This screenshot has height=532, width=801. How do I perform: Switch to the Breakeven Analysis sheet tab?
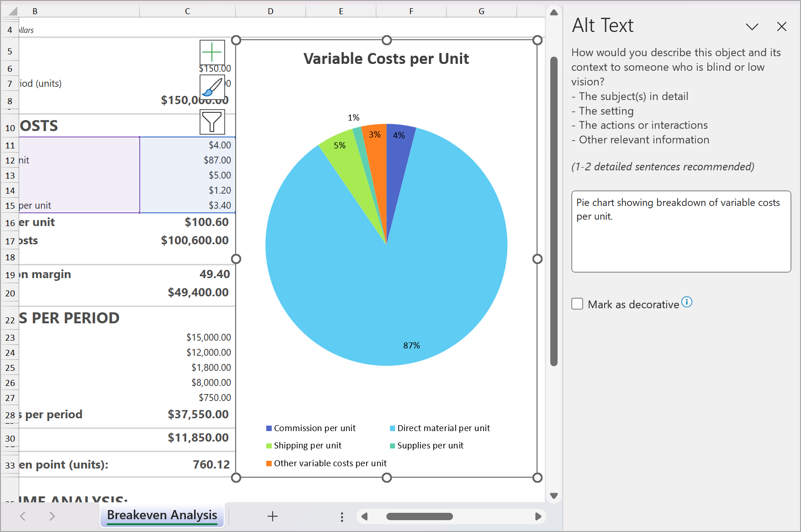[162, 516]
